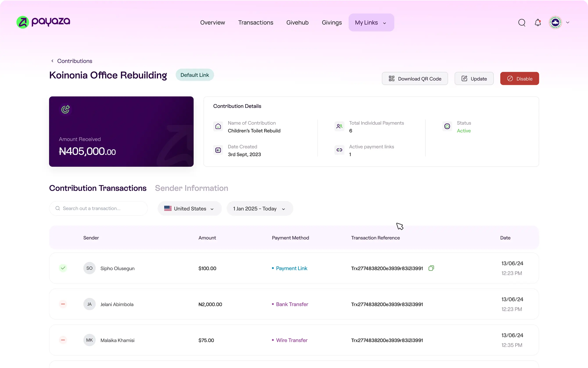Click the MK avatar

(89, 340)
